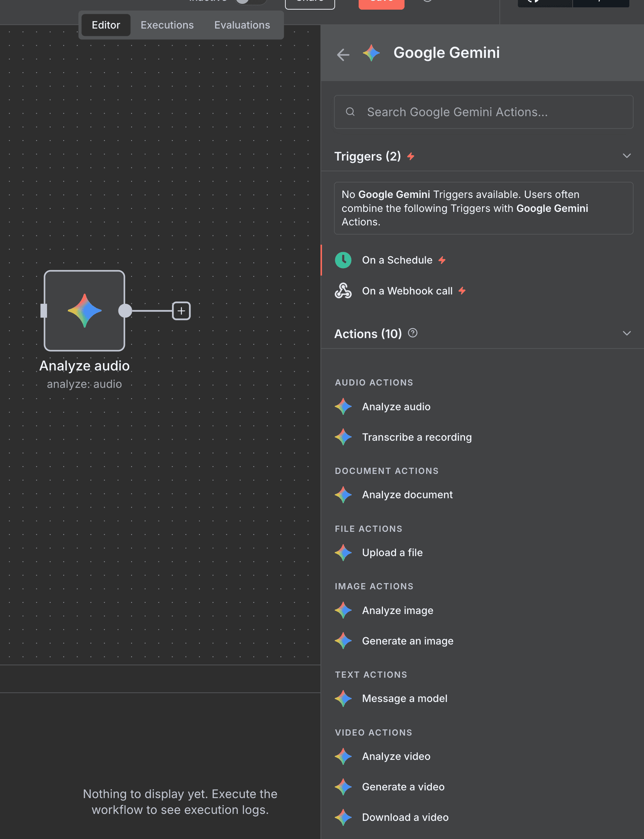The image size is (644, 839).
Task: Collapse the Actions (10) section
Action: click(x=627, y=333)
